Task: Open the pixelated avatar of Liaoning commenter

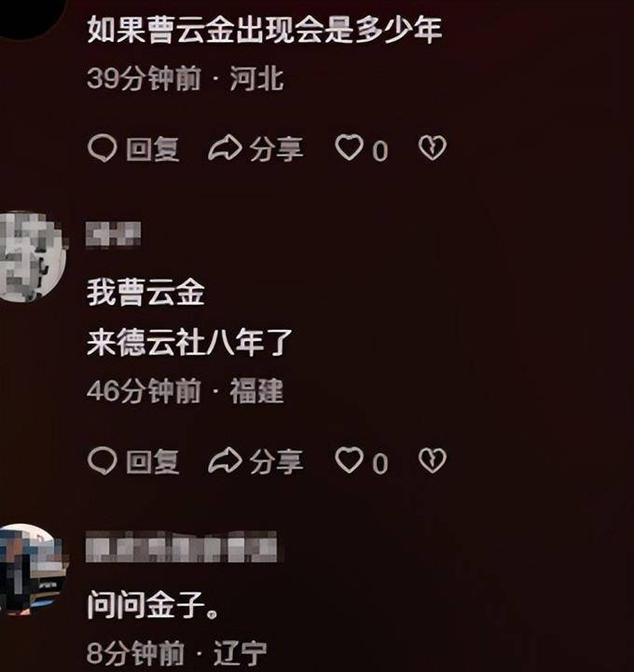Action: pos(33,569)
